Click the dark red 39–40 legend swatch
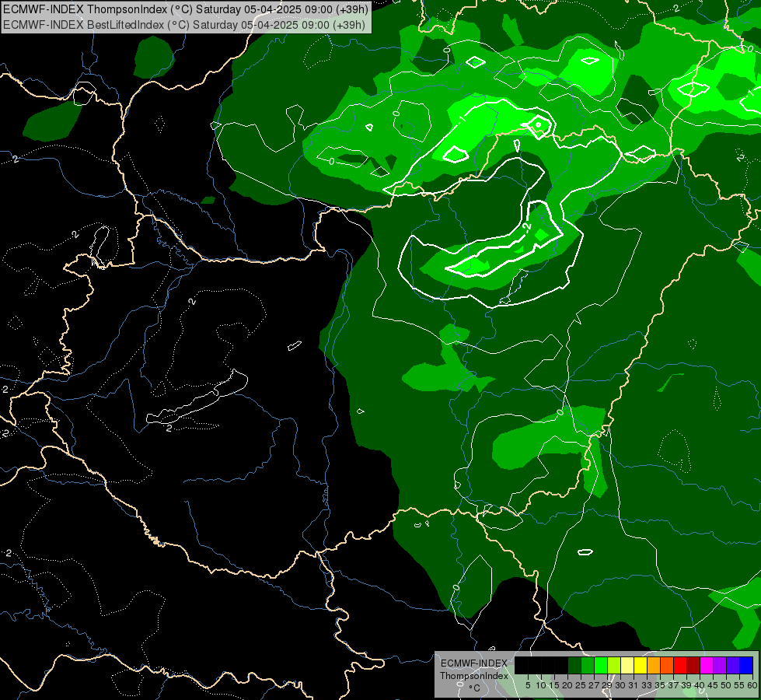Screen dimensions: 761x700 pyautogui.click(x=693, y=665)
